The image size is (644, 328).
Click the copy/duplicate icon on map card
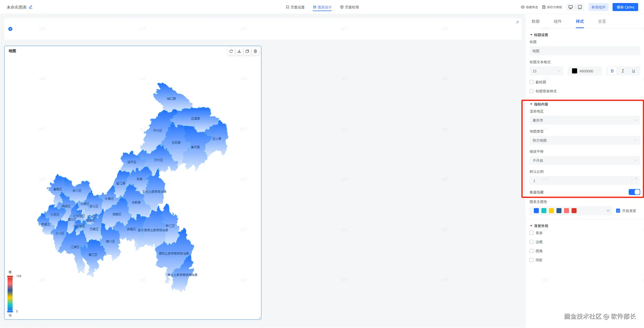(247, 51)
